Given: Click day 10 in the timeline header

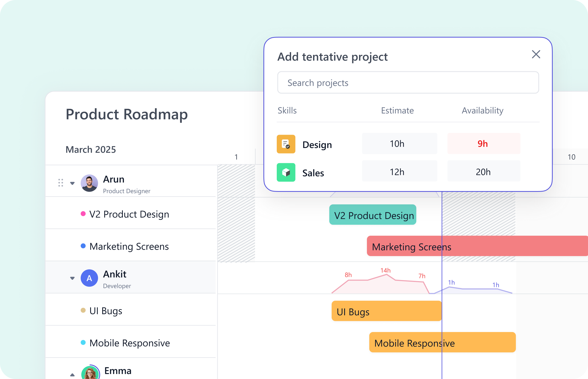Looking at the screenshot, I should tap(571, 157).
